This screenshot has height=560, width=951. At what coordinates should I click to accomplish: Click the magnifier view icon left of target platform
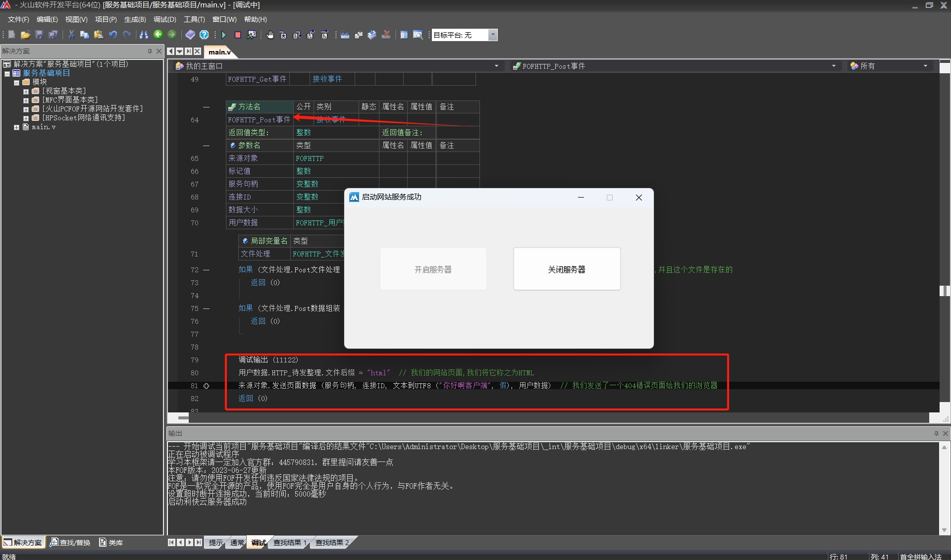click(418, 35)
